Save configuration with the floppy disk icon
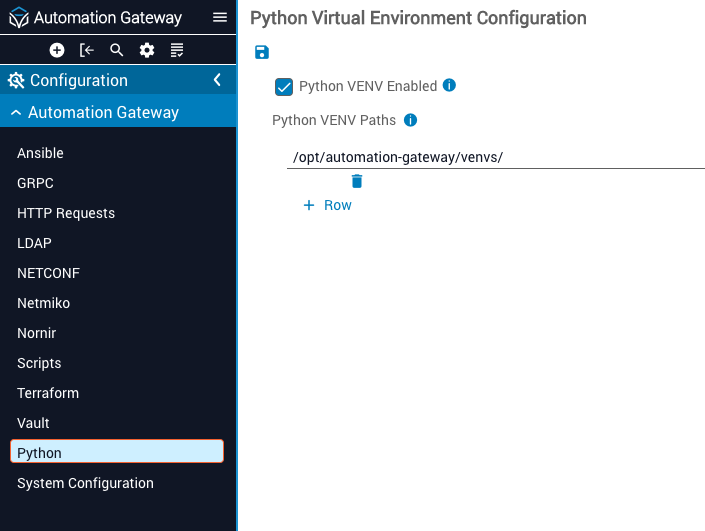The height and width of the screenshot is (531, 705). point(262,52)
